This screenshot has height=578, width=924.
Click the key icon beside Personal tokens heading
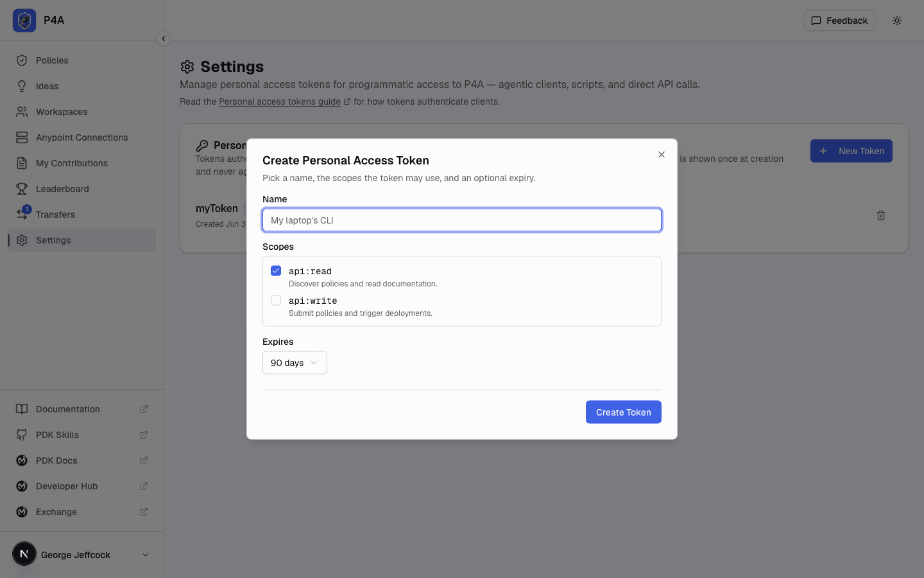[x=202, y=146]
